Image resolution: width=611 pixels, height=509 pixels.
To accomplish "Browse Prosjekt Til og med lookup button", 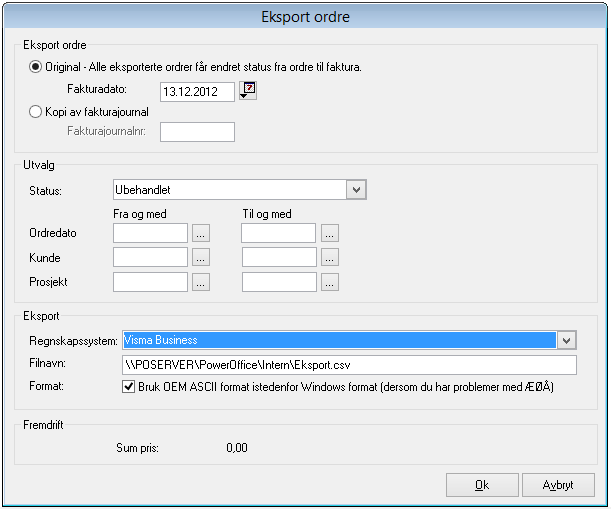I will pyautogui.click(x=330, y=282).
